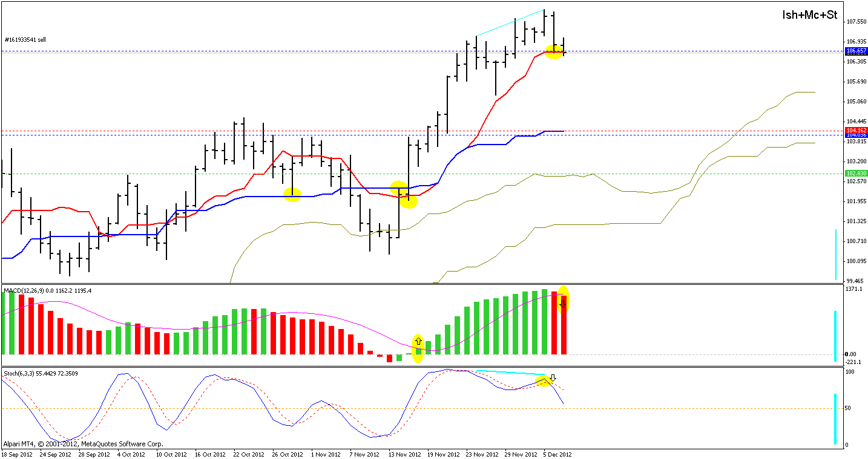
Task: Click the #161933541 sell order label
Action: [x=25, y=40]
